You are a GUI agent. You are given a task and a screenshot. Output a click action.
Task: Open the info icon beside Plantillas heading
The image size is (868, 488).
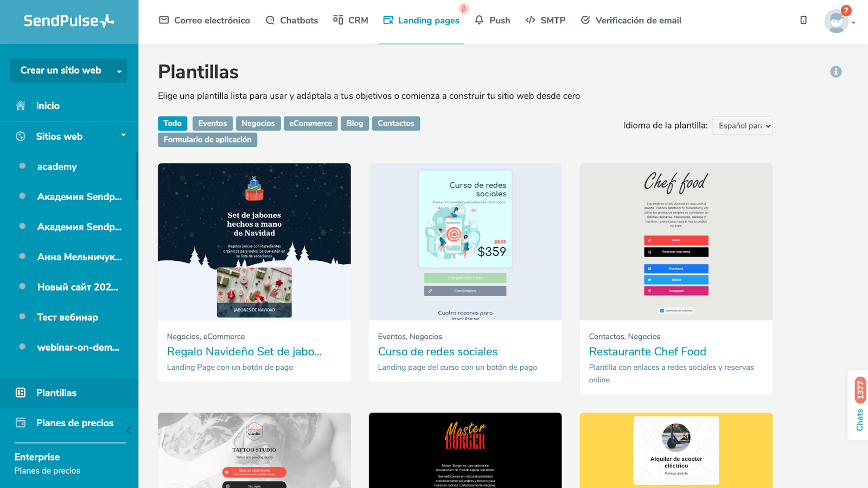836,72
